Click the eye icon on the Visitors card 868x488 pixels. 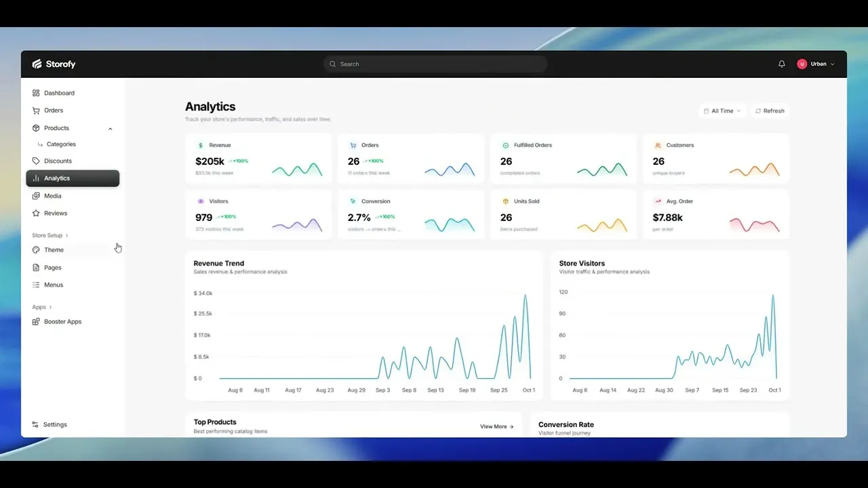point(200,201)
